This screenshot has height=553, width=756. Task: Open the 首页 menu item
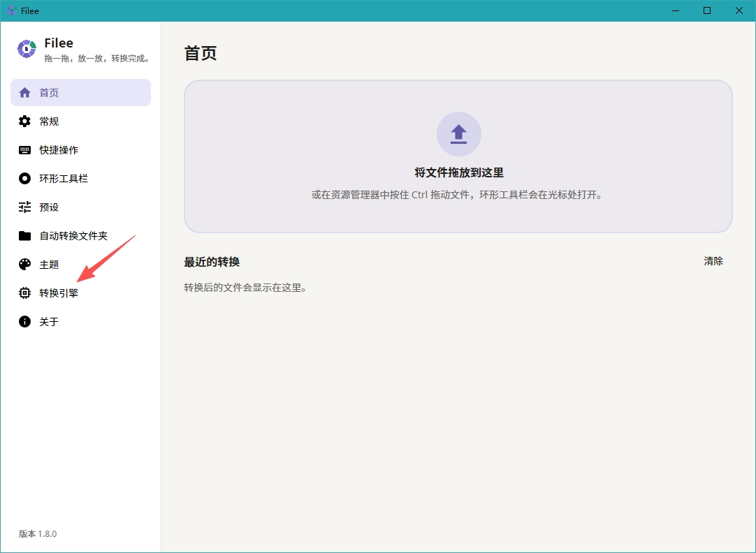tap(80, 92)
